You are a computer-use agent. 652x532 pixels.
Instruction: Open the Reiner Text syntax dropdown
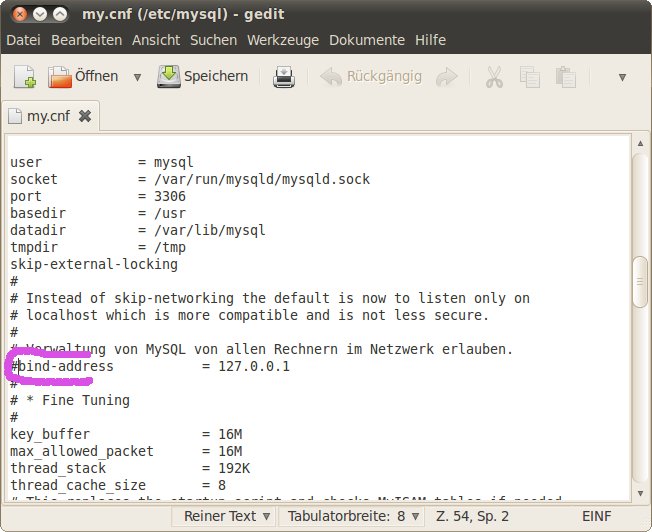pyautogui.click(x=225, y=517)
